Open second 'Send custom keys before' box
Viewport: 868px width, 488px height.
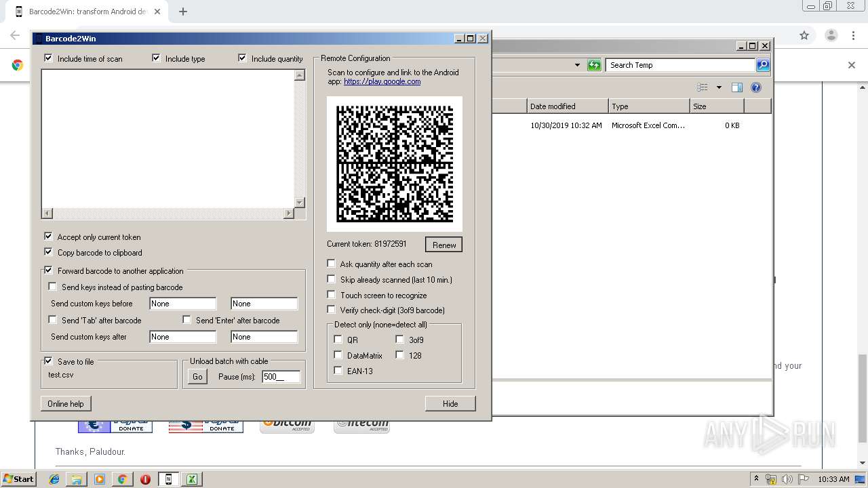264,304
